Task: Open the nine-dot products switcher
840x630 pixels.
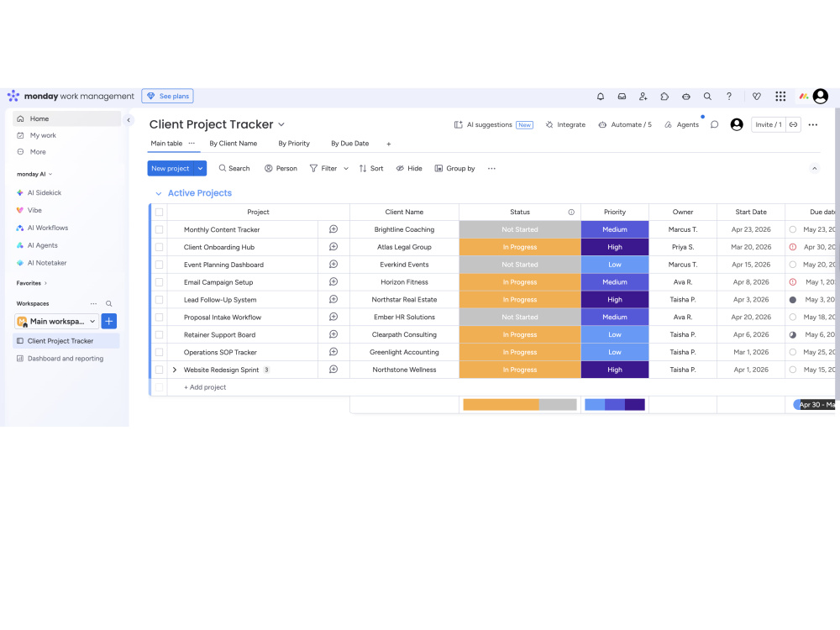Action: (780, 97)
